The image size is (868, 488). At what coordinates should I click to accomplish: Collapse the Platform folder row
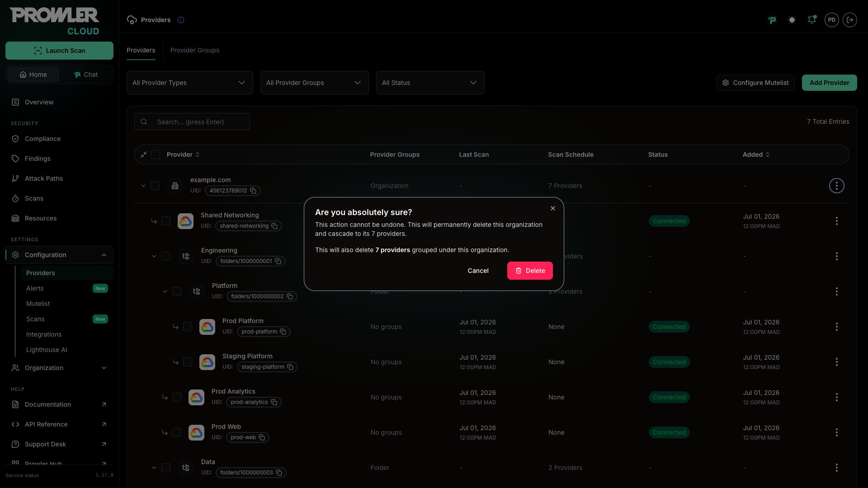coord(165,291)
